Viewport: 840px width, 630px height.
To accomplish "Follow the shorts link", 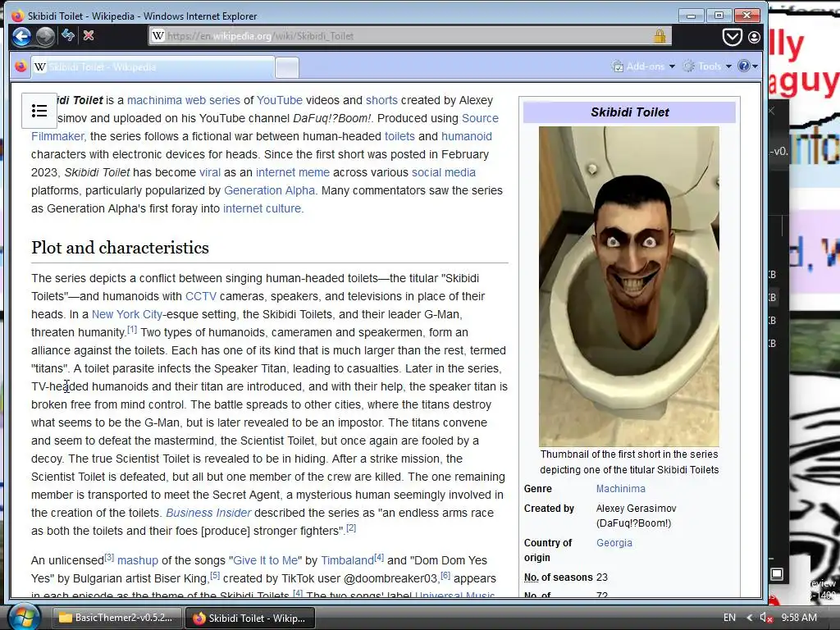I will pos(381,100).
